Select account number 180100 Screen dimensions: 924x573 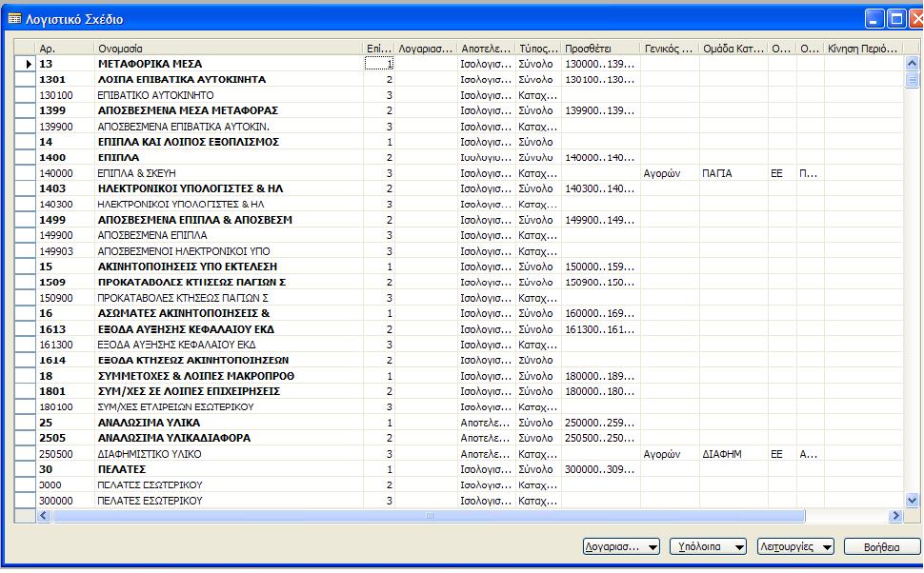[56, 407]
